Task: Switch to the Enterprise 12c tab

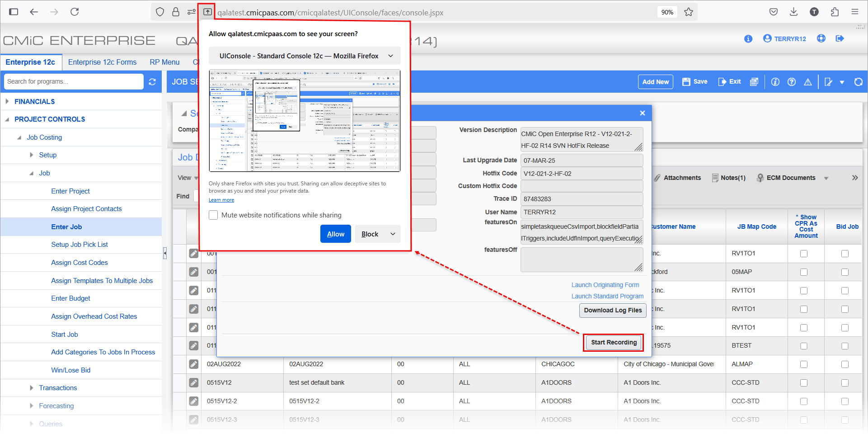Action: tap(30, 62)
